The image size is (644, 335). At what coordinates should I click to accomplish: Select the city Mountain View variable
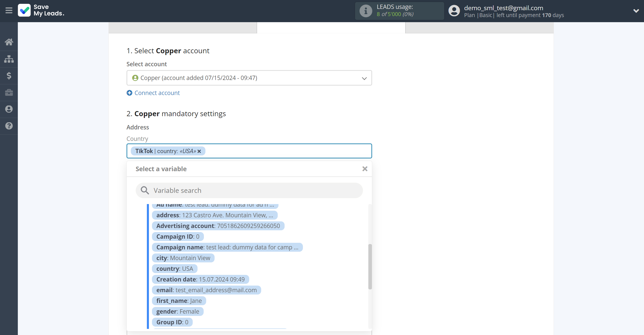point(183,258)
